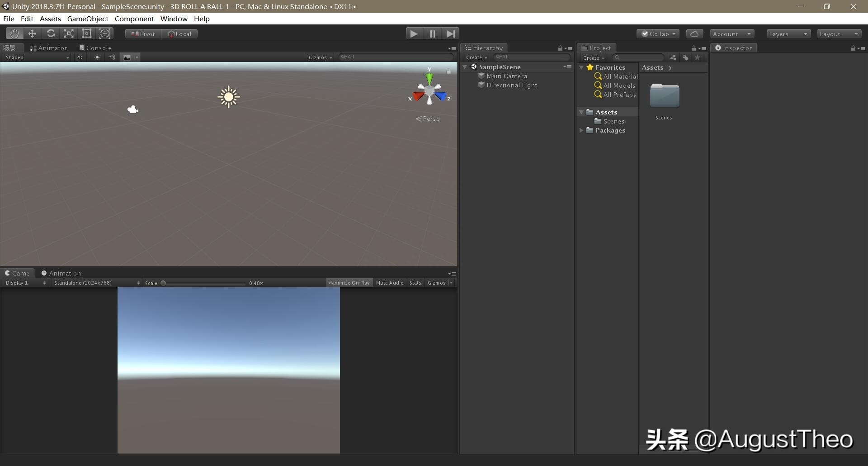Select All Materials favorite
Viewport: 868px width, 466px height.
pos(616,76)
